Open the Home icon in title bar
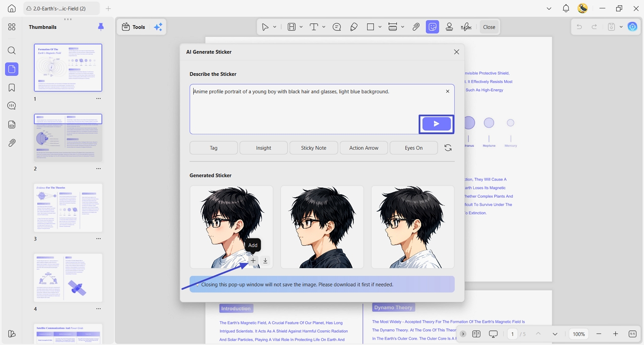Image resolution: width=644 pixels, height=345 pixels. click(x=12, y=8)
